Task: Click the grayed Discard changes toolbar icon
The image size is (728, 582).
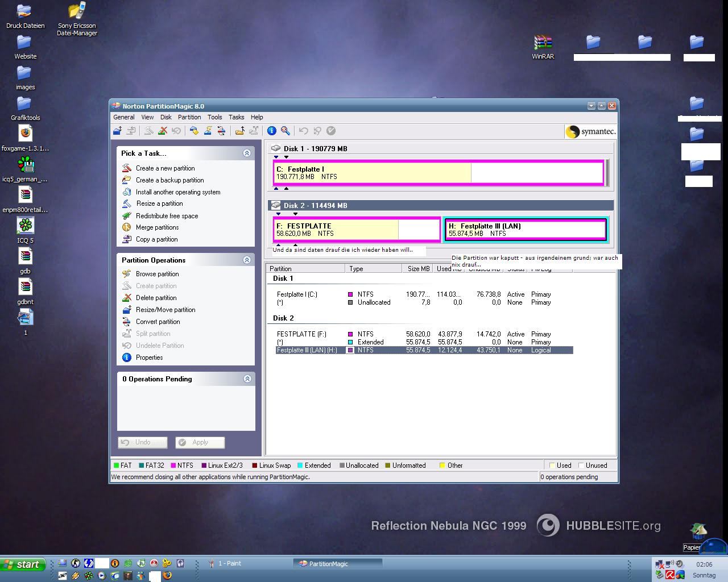Action: [x=317, y=131]
